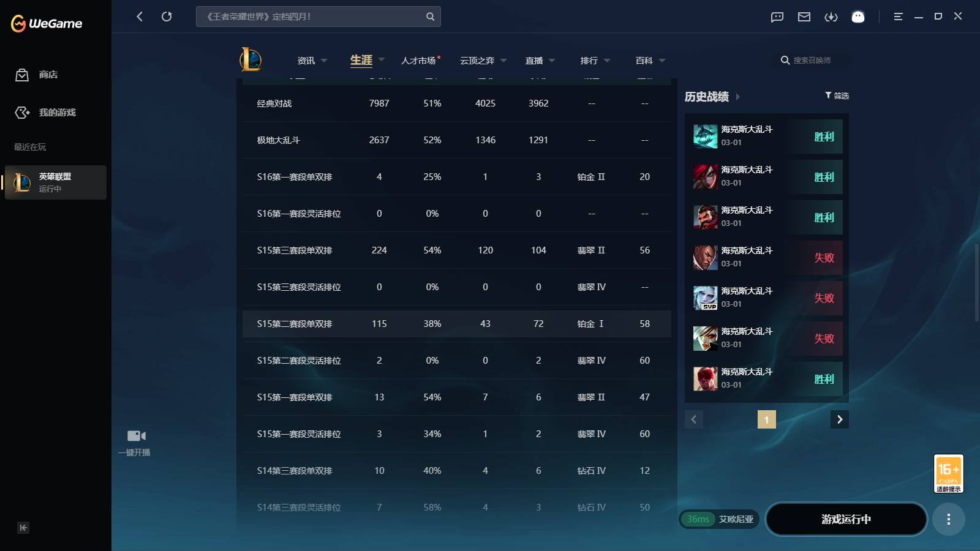Open the 商店 store page
Screen dimensions: 980x551
pyautogui.click(x=37, y=75)
